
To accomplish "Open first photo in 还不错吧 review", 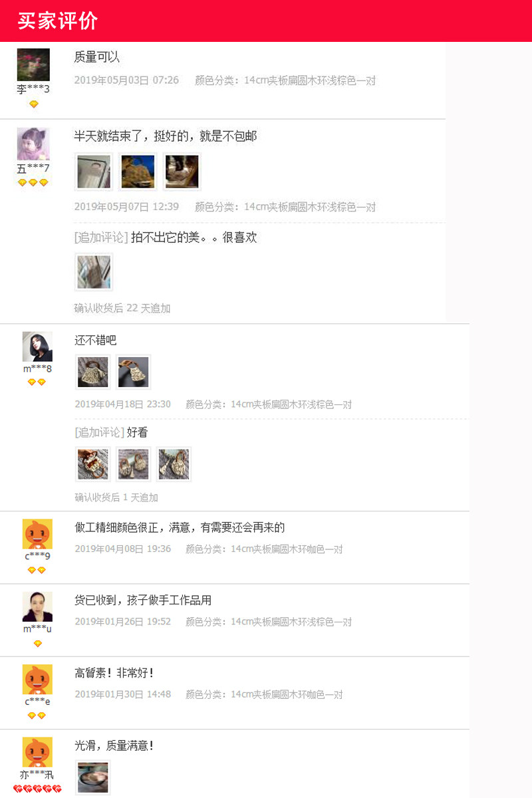I will coord(92,372).
